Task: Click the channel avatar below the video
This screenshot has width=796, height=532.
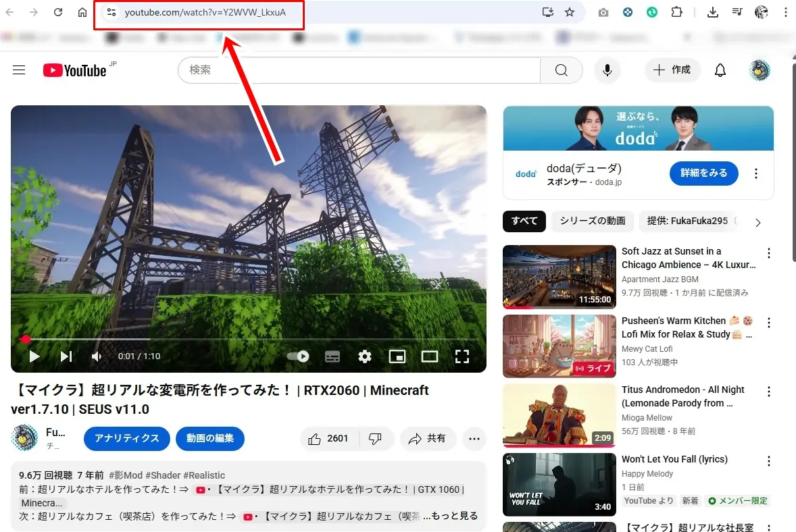Action: [24, 438]
